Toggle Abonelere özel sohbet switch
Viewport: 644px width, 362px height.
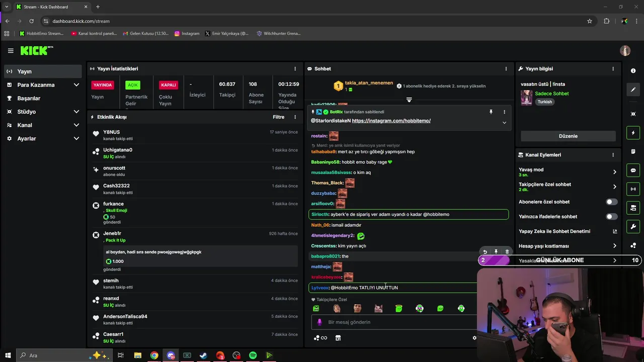coord(611,202)
